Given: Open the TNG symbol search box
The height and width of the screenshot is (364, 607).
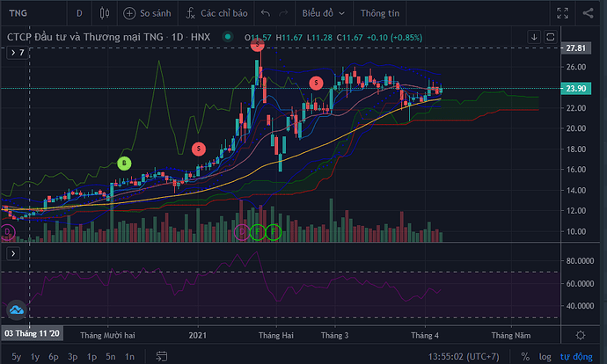Looking at the screenshot, I should pos(18,13).
